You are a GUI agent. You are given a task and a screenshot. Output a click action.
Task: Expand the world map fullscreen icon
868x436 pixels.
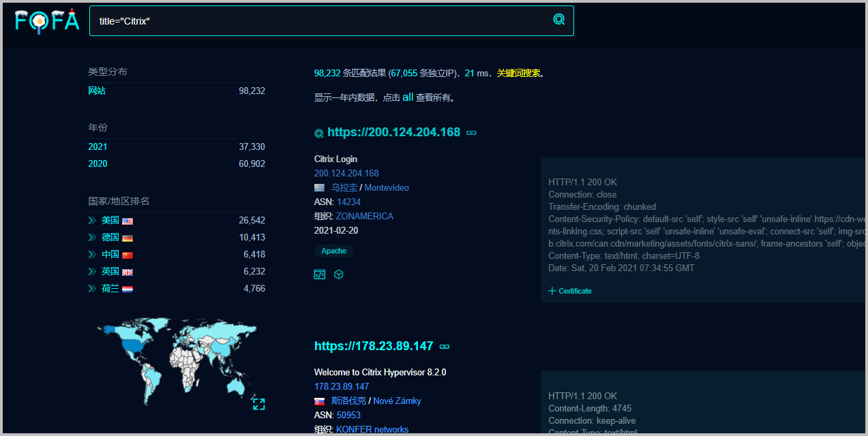[259, 403]
